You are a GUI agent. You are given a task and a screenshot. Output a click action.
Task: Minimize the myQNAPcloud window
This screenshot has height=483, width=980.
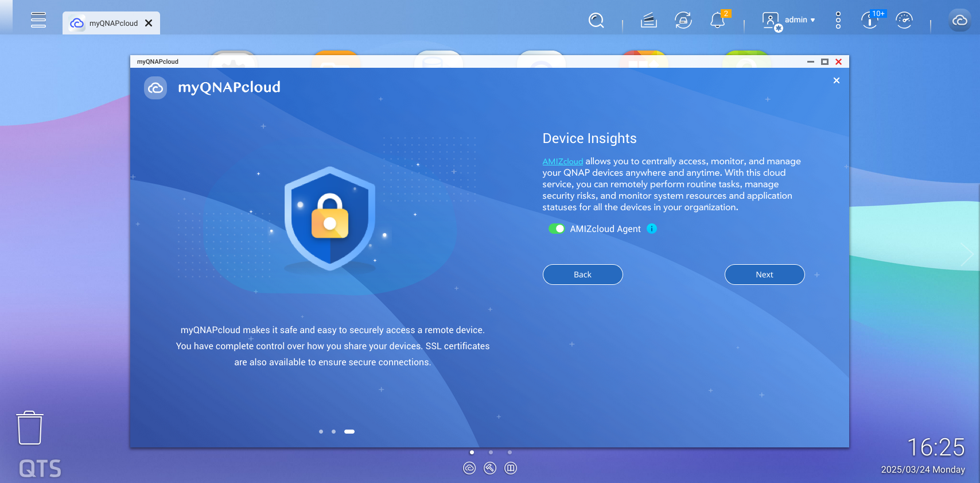811,61
